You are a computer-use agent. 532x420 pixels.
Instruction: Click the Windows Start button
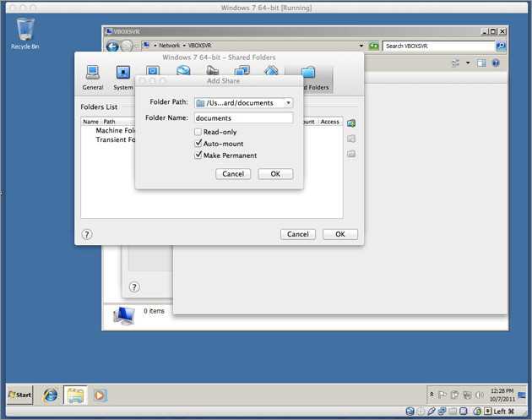pyautogui.click(x=19, y=395)
